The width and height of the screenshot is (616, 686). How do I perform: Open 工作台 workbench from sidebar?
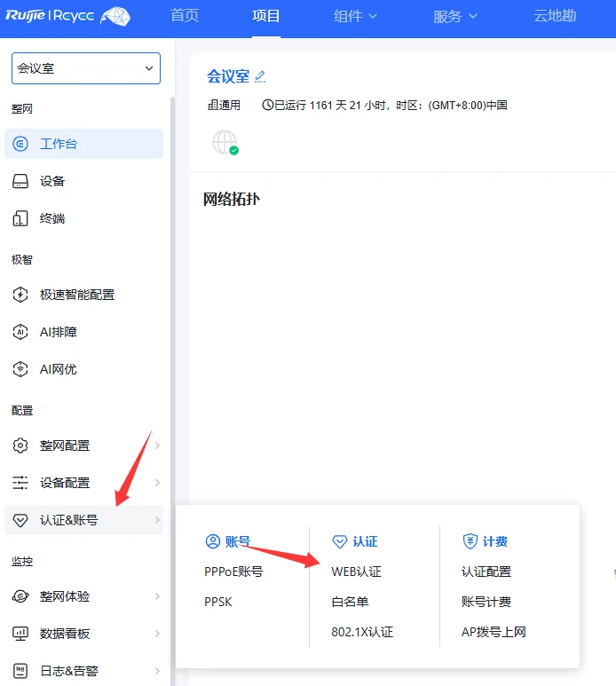[x=83, y=144]
